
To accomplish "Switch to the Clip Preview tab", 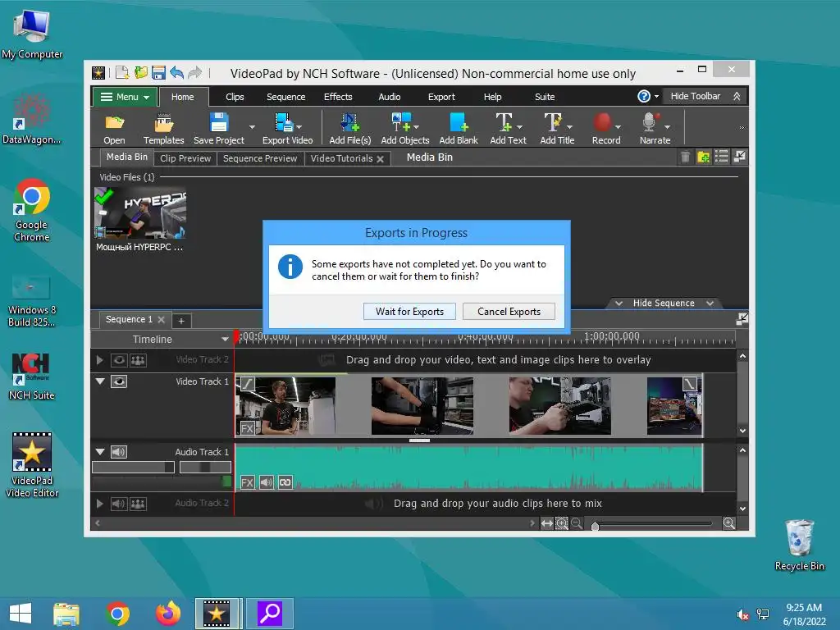I will click(185, 158).
